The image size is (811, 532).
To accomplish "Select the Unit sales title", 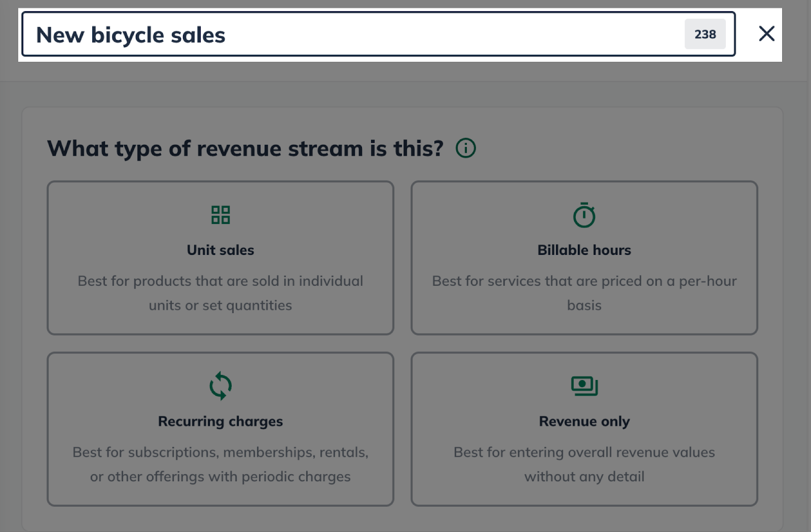I will [x=220, y=250].
